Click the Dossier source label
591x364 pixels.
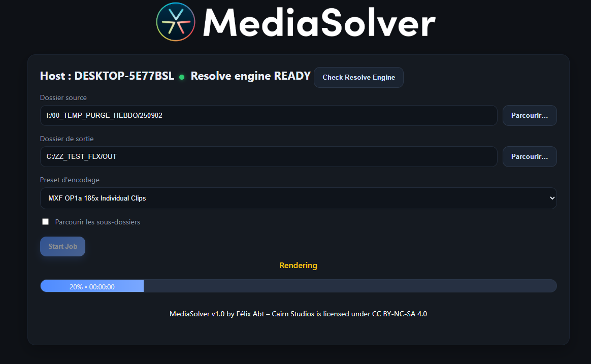coord(63,97)
